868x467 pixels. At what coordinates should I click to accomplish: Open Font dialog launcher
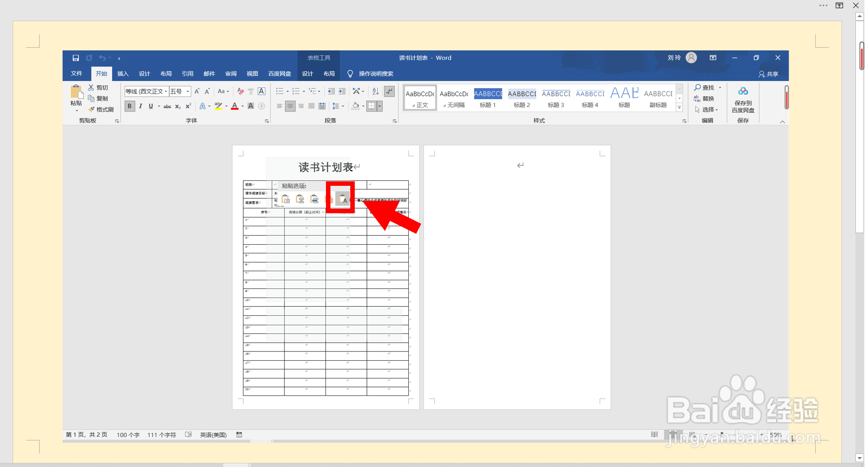pos(267,121)
